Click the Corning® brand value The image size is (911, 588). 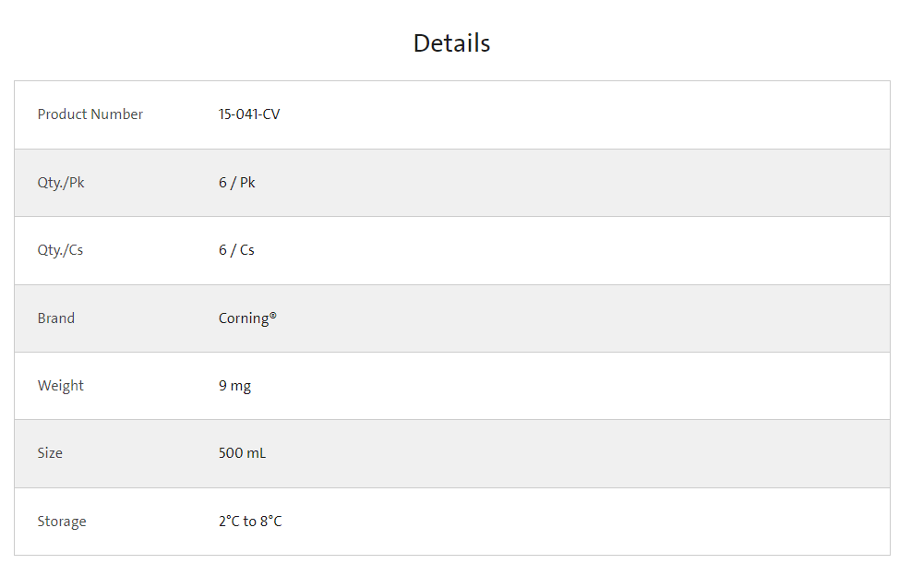pyautogui.click(x=247, y=318)
